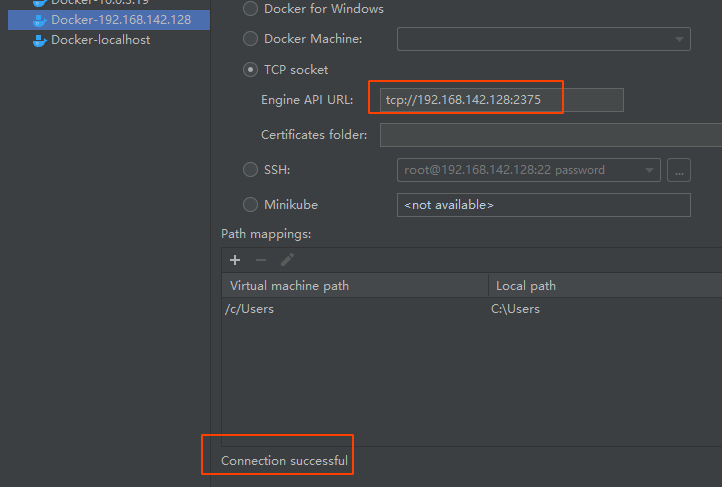
Task: Select the /c/Users virtual path cell
Action: click(355, 309)
